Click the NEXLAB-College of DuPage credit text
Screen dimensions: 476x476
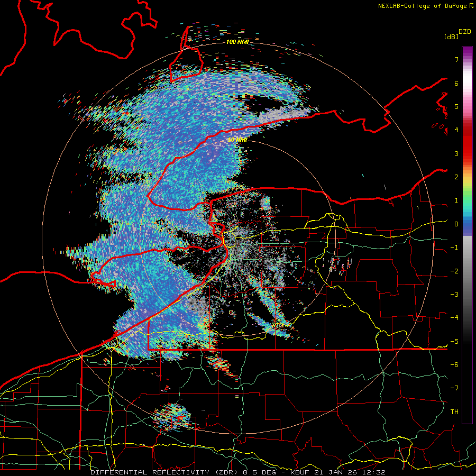423,6
